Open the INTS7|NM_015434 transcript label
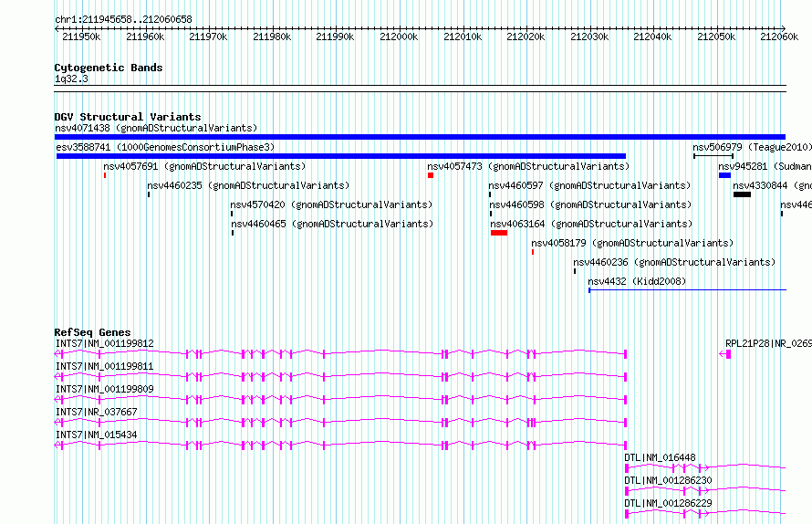This screenshot has height=524, width=812. pos(97,435)
